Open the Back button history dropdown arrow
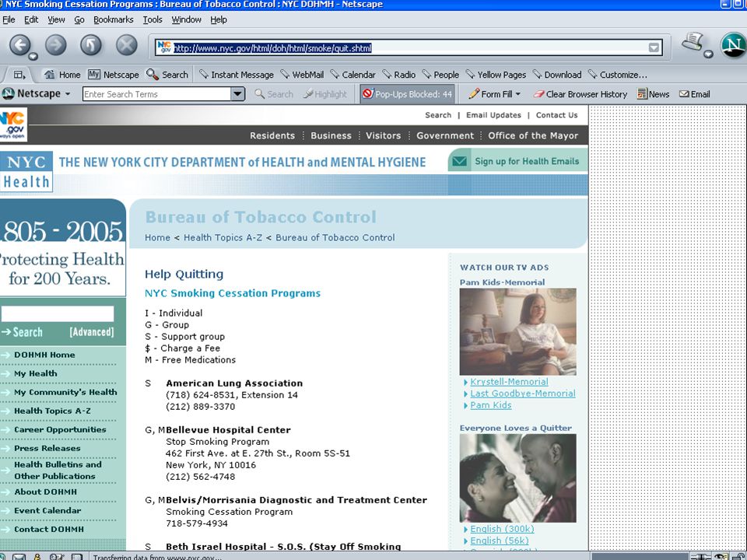This screenshot has height=560, width=747. click(x=33, y=57)
